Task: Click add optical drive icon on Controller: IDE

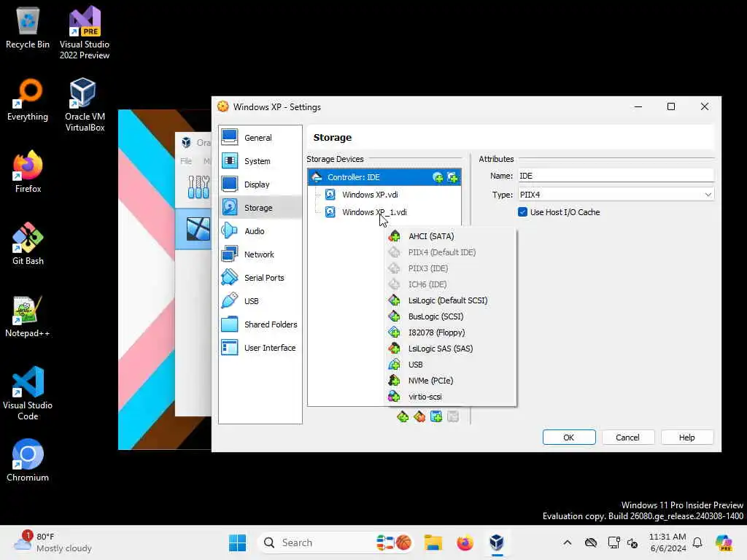Action: click(438, 177)
